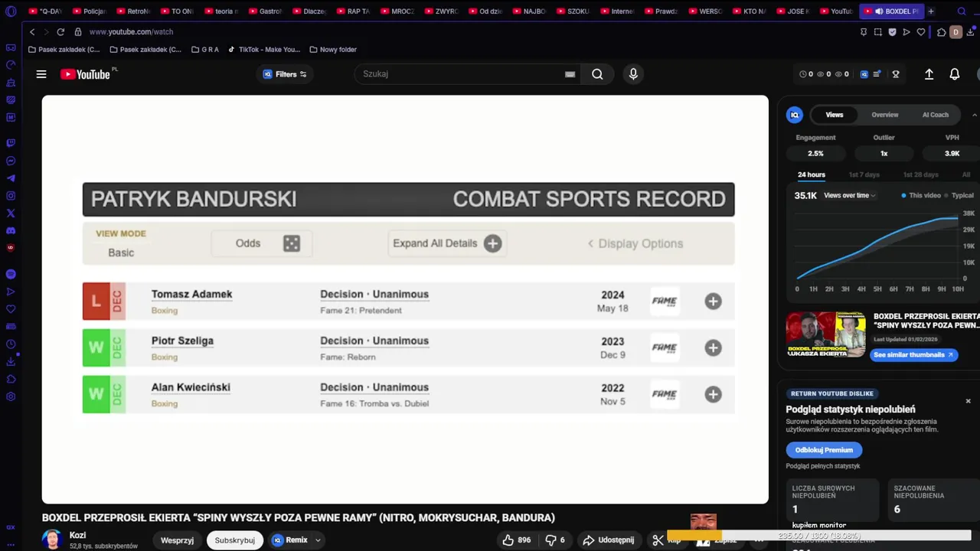The image size is (980, 551).
Task: Open Spotify player in the Opera sidebar
Action: [11, 274]
